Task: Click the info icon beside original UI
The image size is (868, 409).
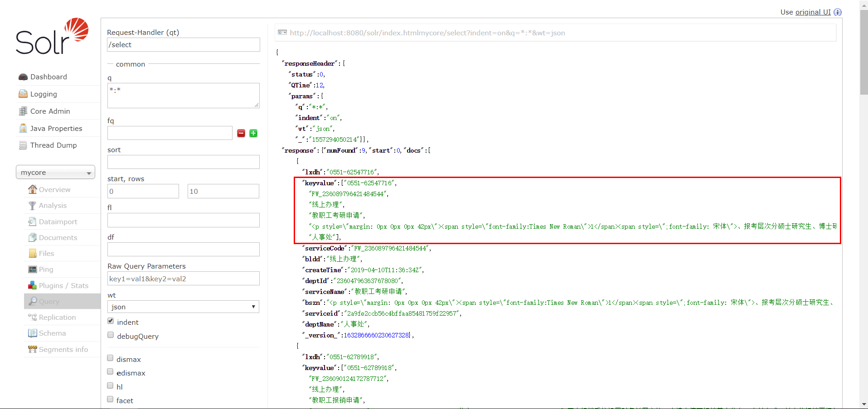Action: (x=838, y=12)
